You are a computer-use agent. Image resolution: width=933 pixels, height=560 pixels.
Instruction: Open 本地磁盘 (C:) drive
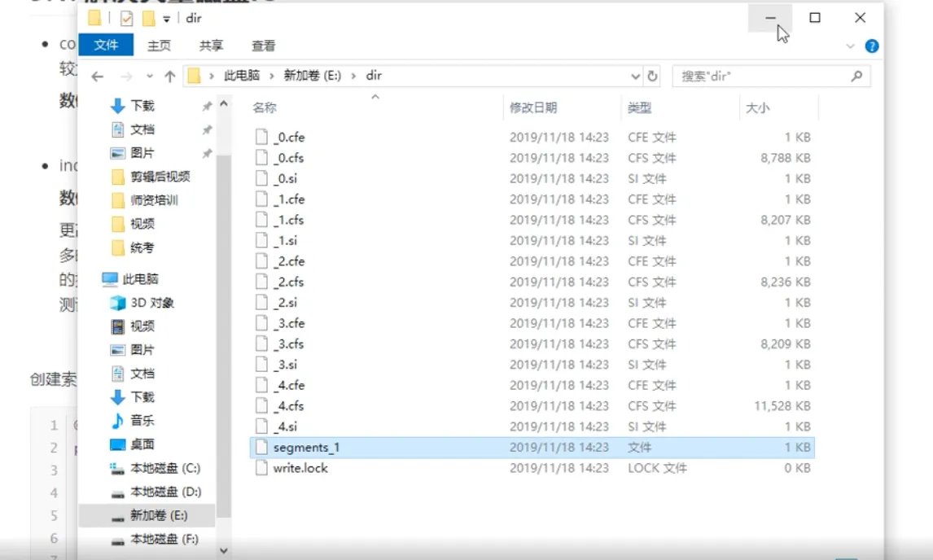165,468
